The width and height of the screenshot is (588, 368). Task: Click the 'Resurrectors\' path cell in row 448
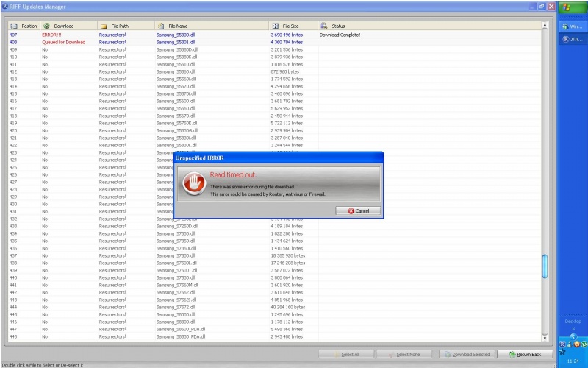[113, 336]
